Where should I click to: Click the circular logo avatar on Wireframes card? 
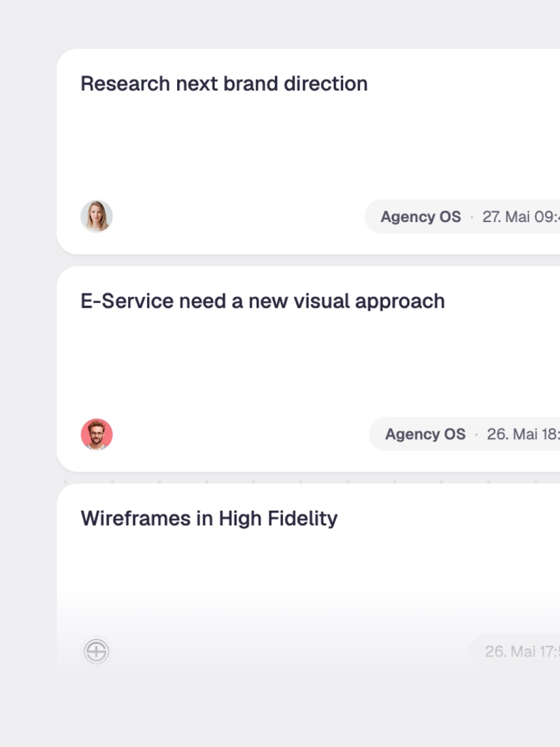97,651
